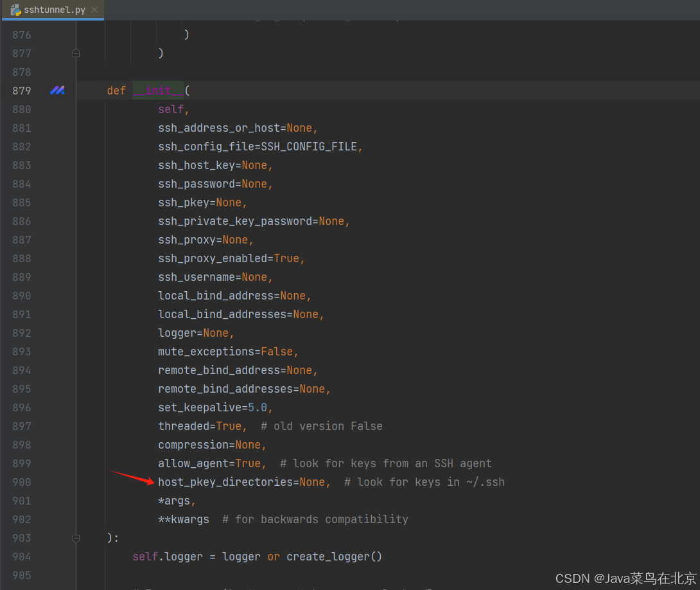This screenshot has height=590, width=700.
Task: Click the closing parenthesis on line 877
Action: (161, 53)
